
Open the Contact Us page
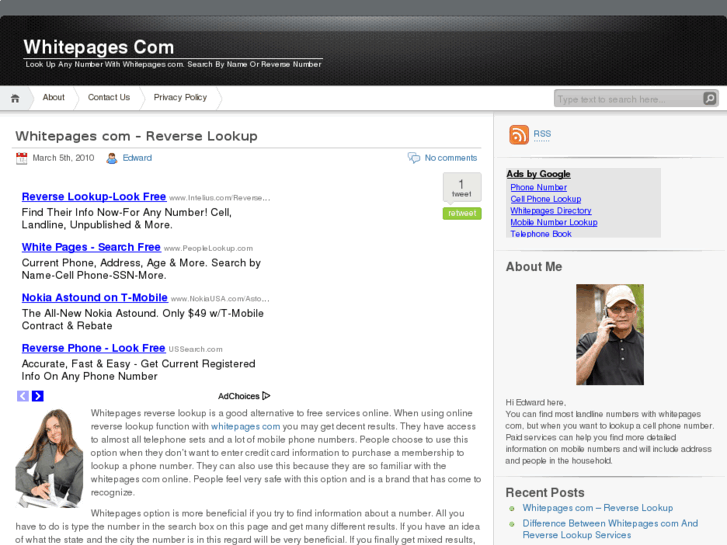(x=109, y=97)
